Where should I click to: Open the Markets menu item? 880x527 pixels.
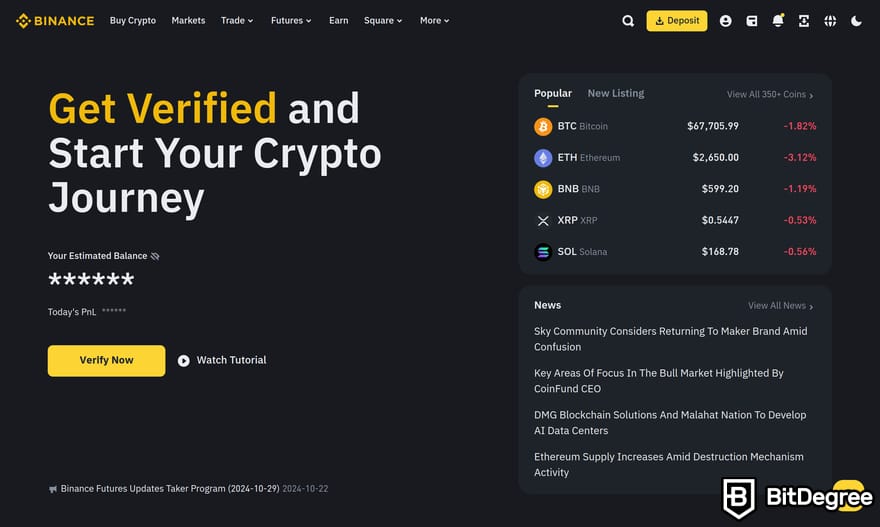(x=188, y=20)
